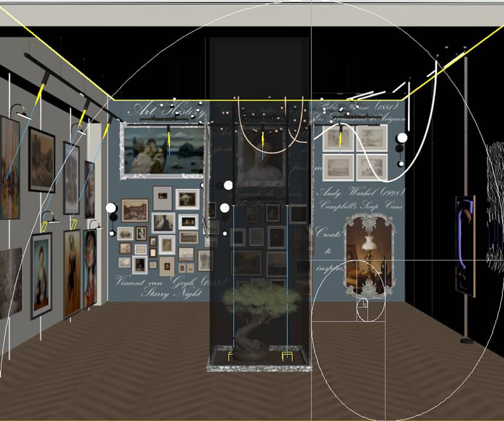504x421 pixels.
Task: Click the large mother-and-child painting in silver frame
Action: pyautogui.click(x=164, y=150)
